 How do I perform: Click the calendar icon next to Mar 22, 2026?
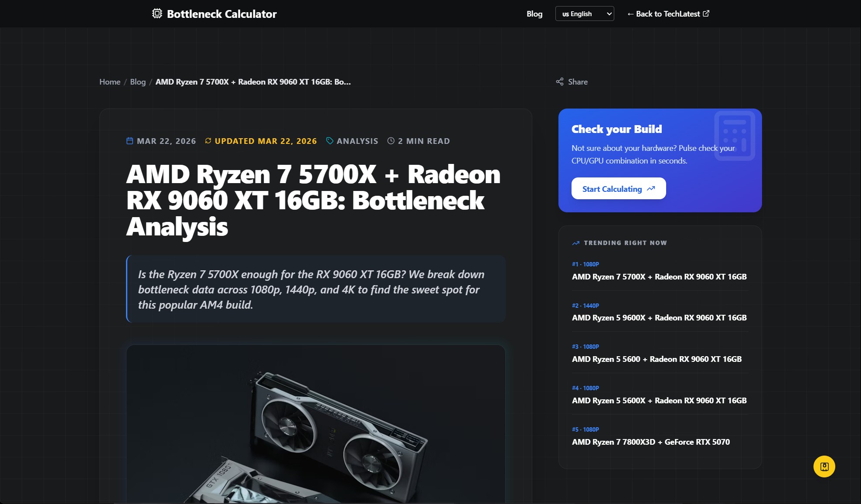click(129, 141)
